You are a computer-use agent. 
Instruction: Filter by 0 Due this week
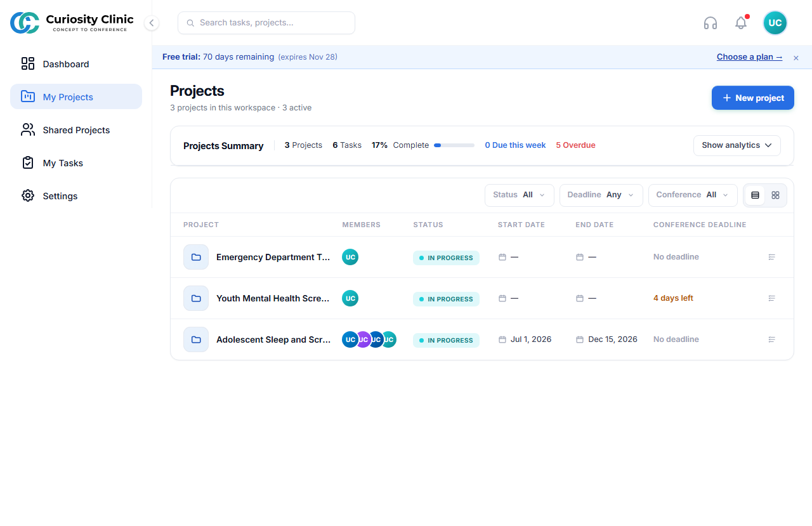(x=515, y=145)
